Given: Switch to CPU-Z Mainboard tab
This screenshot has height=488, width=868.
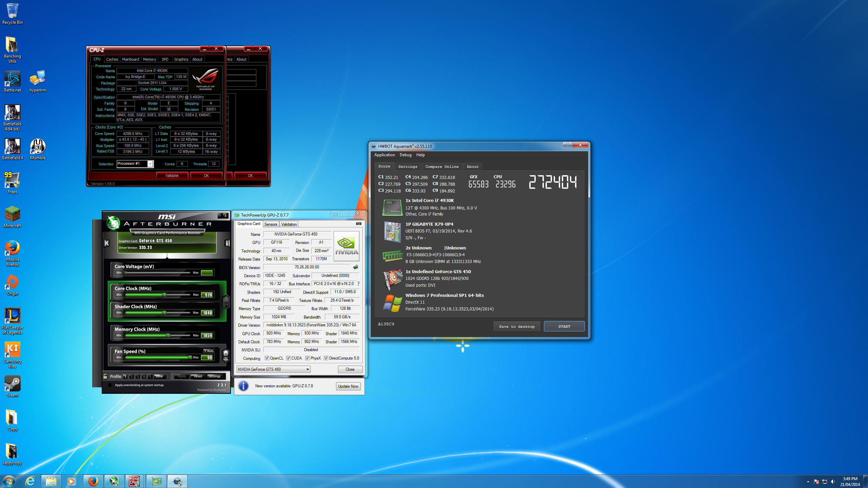Looking at the screenshot, I should [x=131, y=59].
